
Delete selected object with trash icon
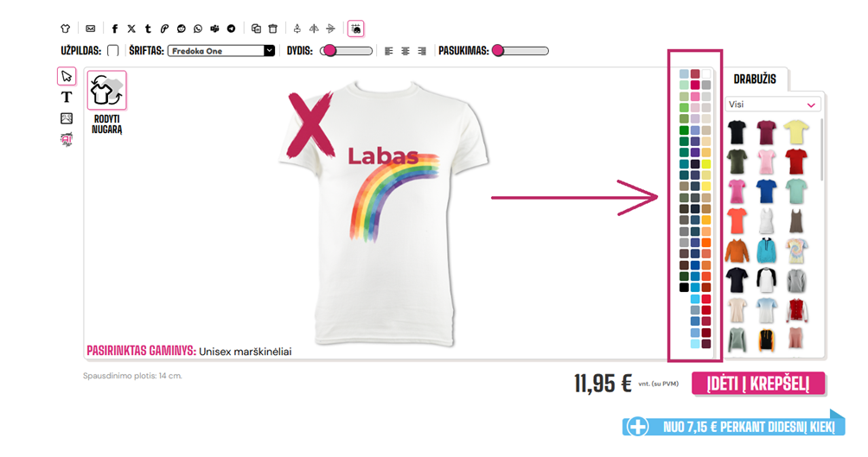click(273, 29)
